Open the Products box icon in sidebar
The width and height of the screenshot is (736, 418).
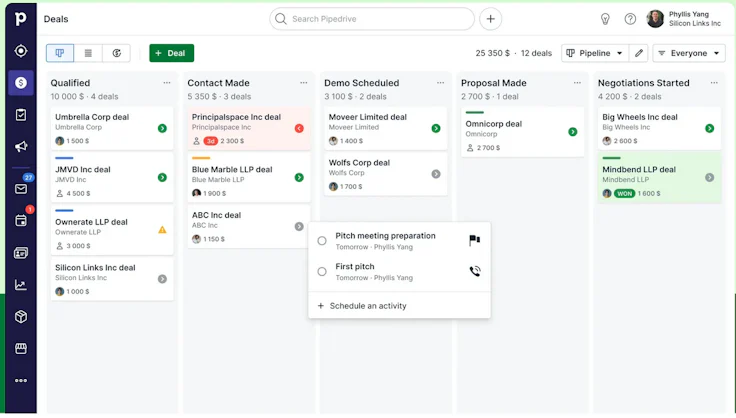[21, 317]
